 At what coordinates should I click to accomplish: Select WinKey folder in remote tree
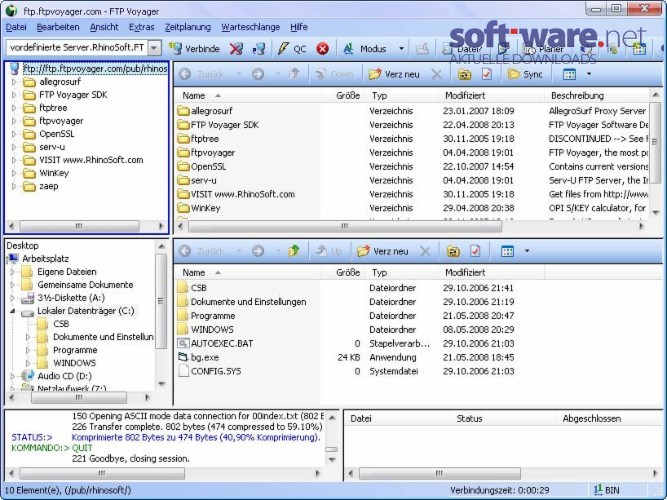click(54, 173)
